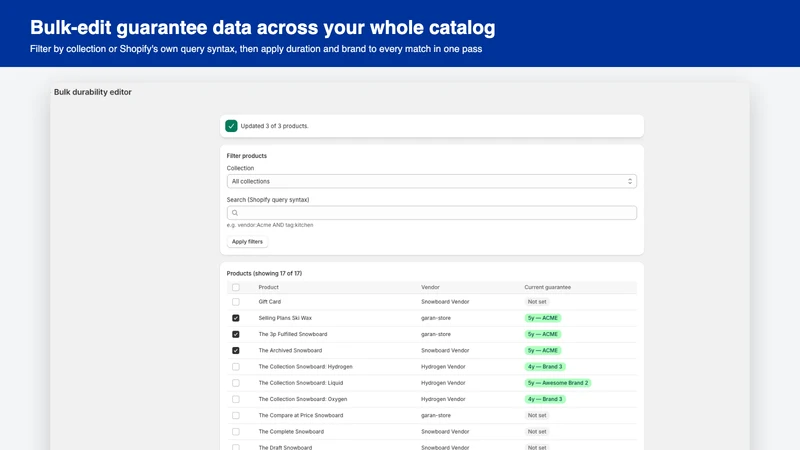Image resolution: width=800 pixels, height=450 pixels.
Task: Uncheck The Archived Snowboard checkbox
Action: tap(236, 351)
